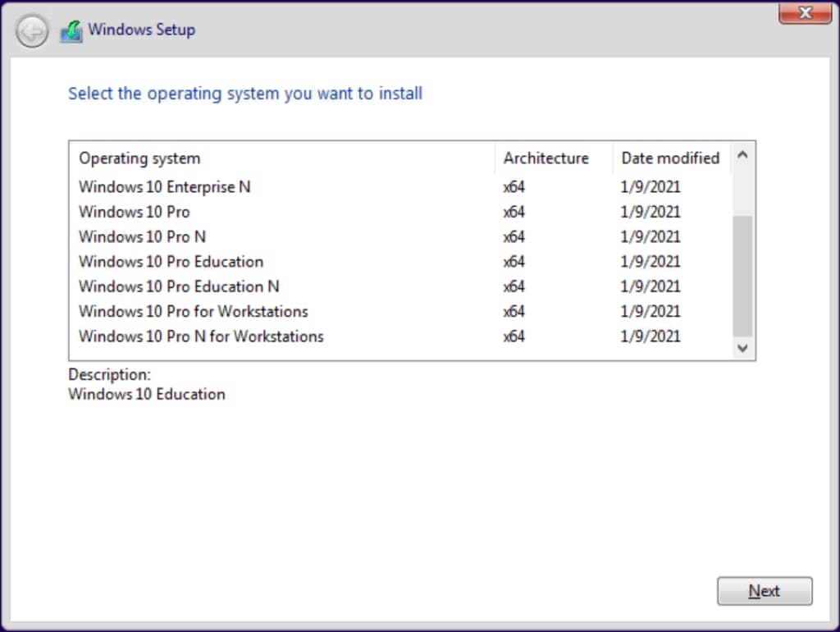Select Windows 10 Pro Education
The image size is (840, 632).
(171, 262)
